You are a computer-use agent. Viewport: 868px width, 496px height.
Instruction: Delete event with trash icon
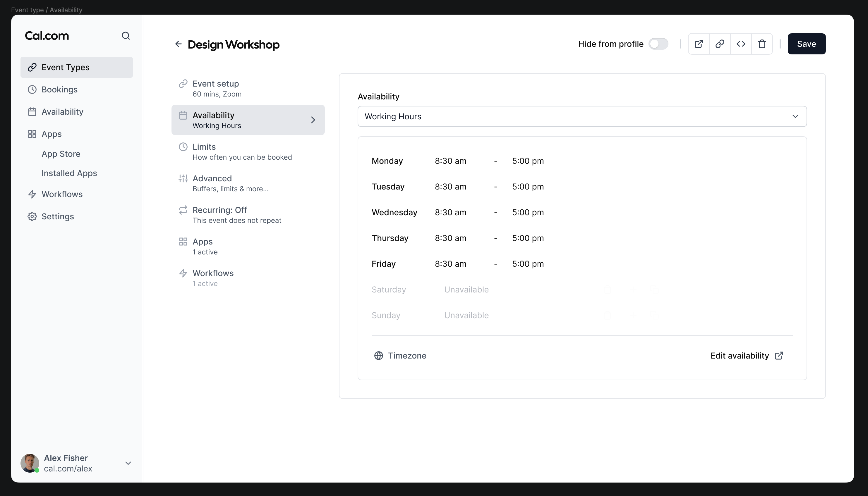click(762, 44)
